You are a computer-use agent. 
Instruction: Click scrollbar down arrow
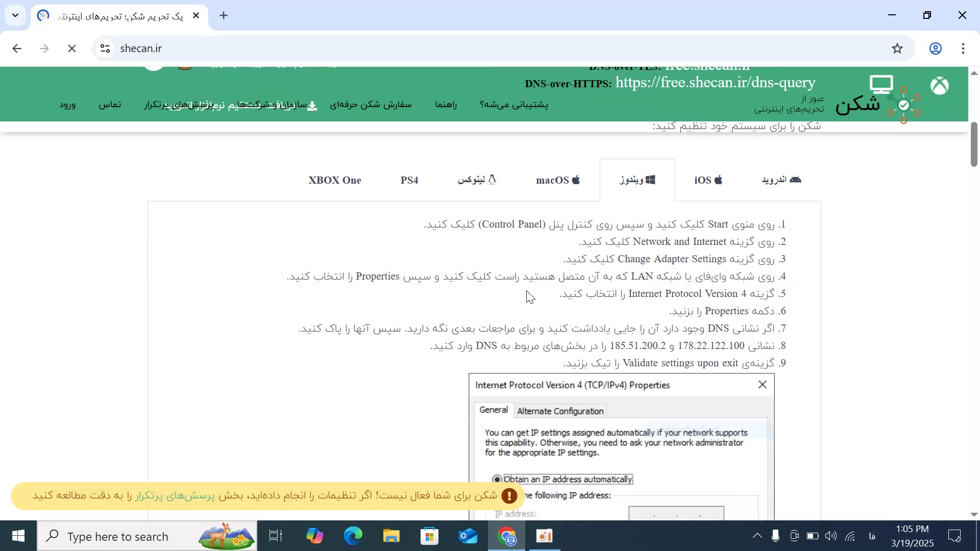click(x=974, y=514)
